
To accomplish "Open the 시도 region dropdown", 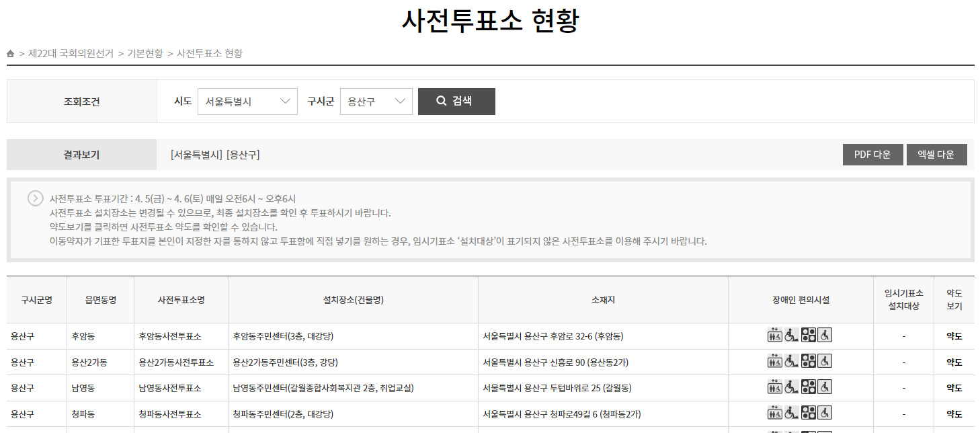I will pos(247,101).
